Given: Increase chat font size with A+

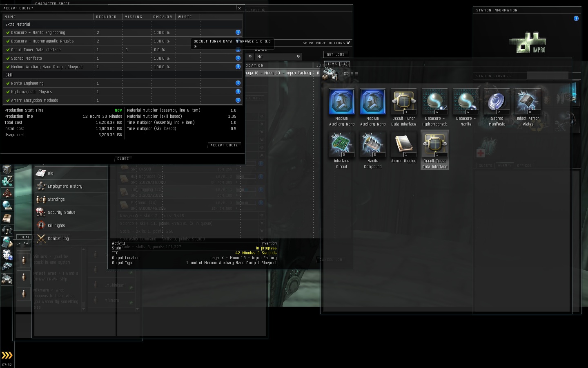Looking at the screenshot, I should tap(26, 244).
